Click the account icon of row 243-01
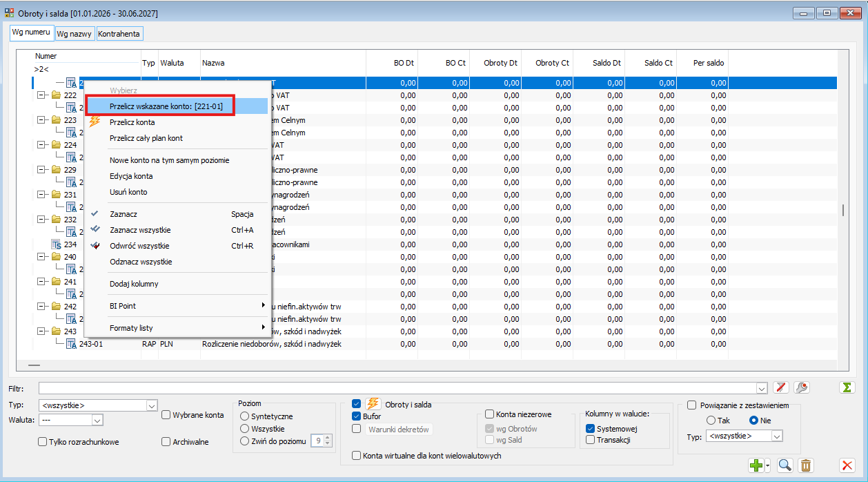Image resolution: width=868 pixels, height=482 pixels. click(x=72, y=344)
